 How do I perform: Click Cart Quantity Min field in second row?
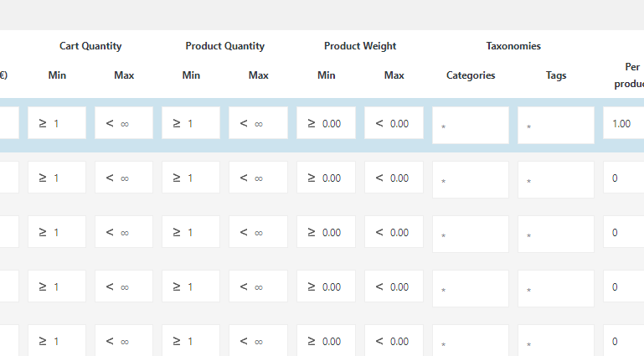coord(57,178)
